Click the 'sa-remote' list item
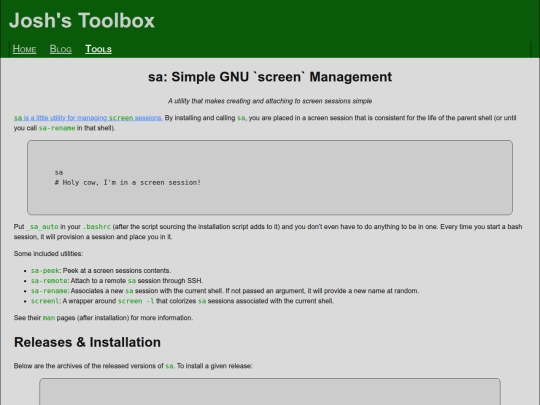 click(x=117, y=281)
